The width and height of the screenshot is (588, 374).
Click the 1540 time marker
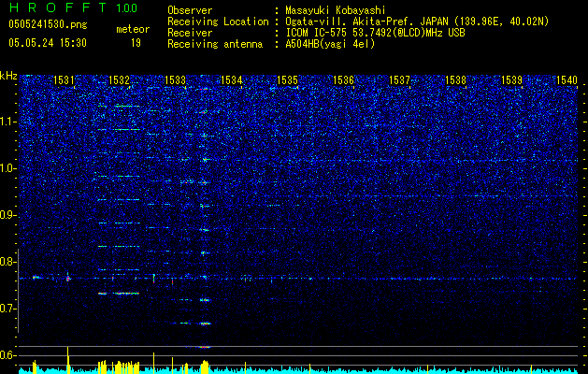pos(566,79)
